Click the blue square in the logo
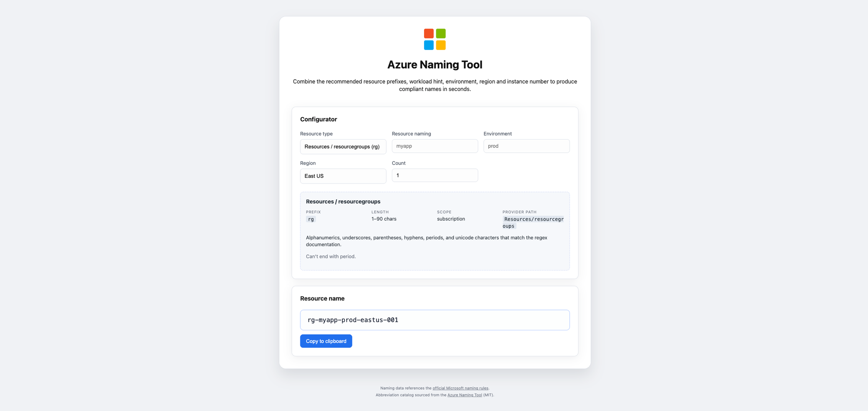Viewport: 868px width, 411px height. coord(428,45)
